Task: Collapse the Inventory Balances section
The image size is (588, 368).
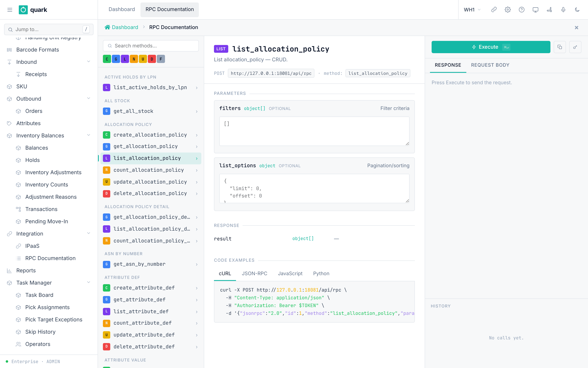Action: point(88,135)
